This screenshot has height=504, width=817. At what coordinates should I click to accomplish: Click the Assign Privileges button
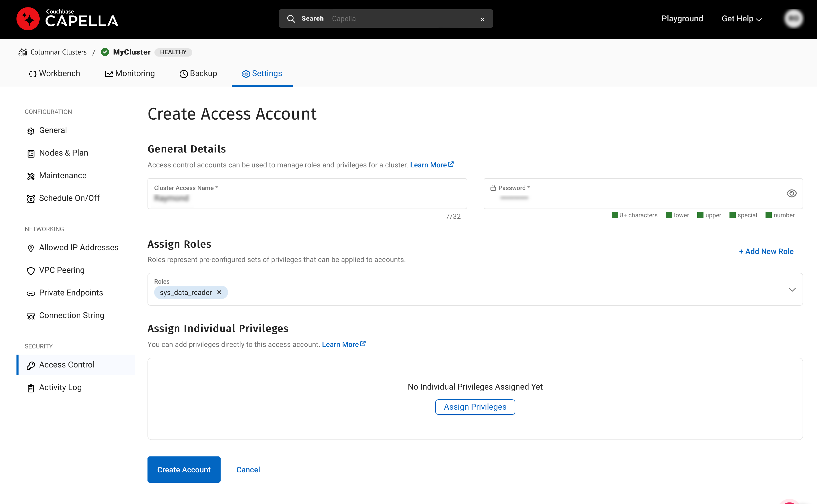475,407
